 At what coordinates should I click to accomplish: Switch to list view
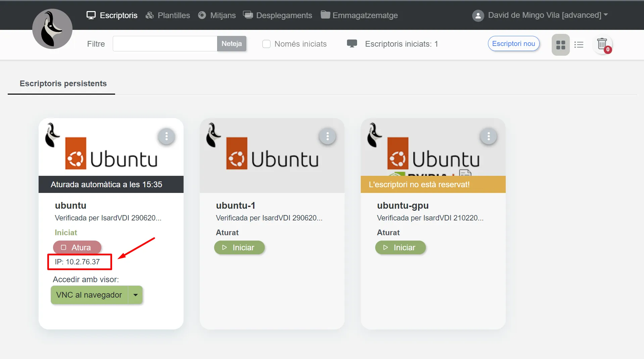point(579,45)
